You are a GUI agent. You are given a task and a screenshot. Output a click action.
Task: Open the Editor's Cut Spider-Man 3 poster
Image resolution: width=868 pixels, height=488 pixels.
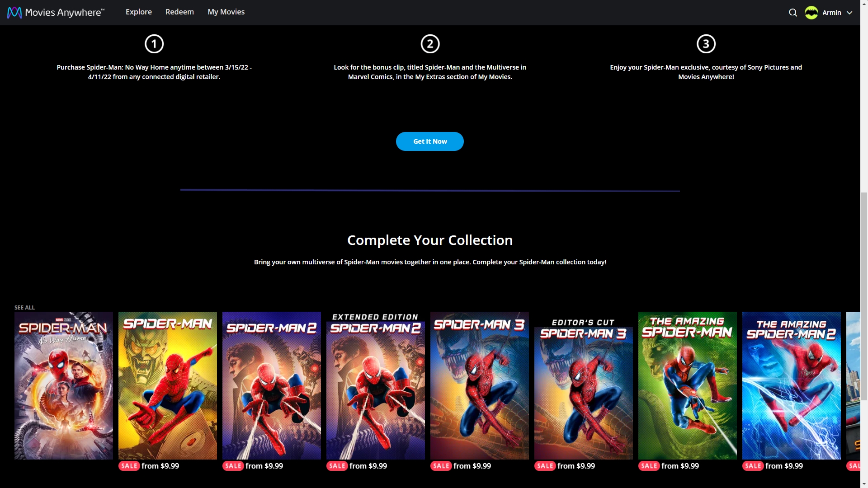(x=584, y=385)
